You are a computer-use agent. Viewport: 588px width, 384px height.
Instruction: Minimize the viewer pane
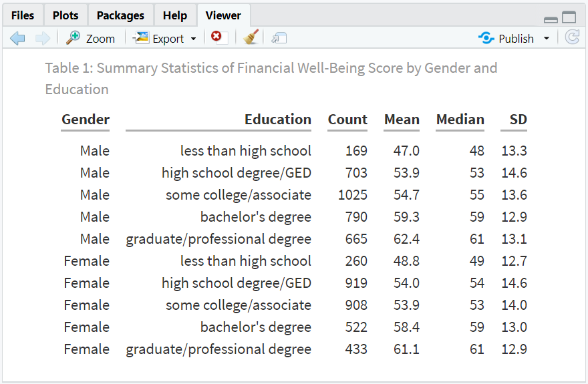551,19
